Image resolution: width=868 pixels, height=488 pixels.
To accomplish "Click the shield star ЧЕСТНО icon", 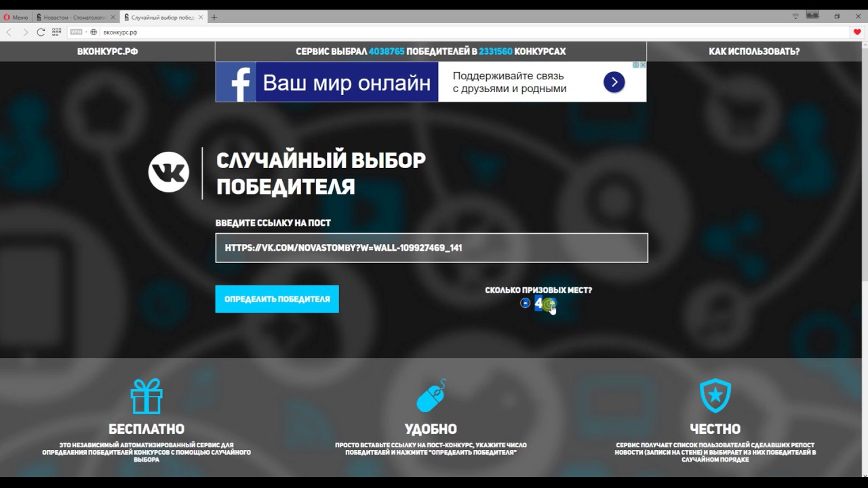I will (715, 396).
